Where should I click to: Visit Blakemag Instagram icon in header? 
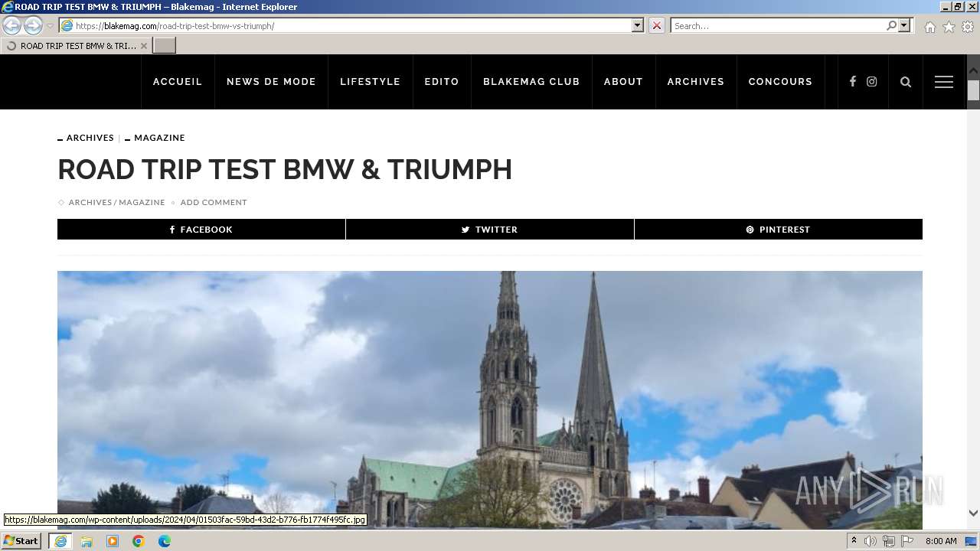[871, 82]
